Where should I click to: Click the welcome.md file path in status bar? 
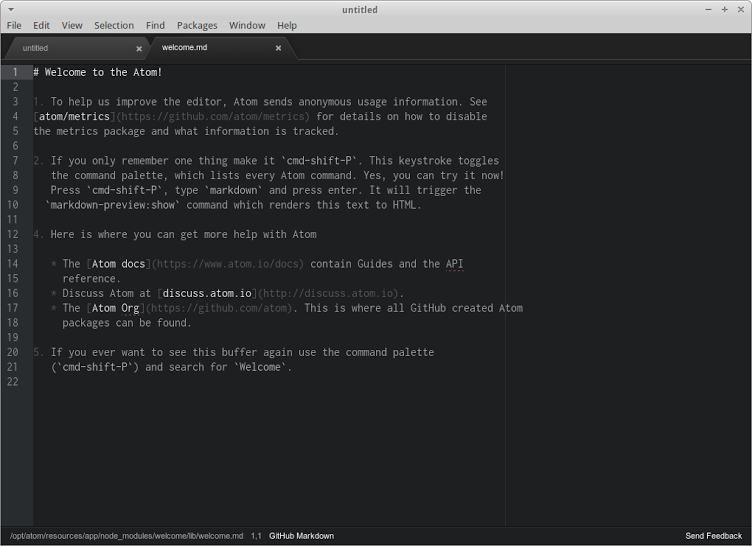(127, 536)
